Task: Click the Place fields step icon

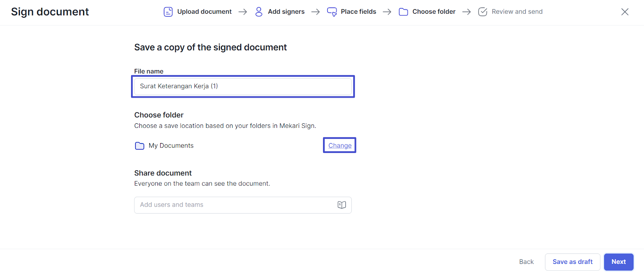Action: [332, 12]
